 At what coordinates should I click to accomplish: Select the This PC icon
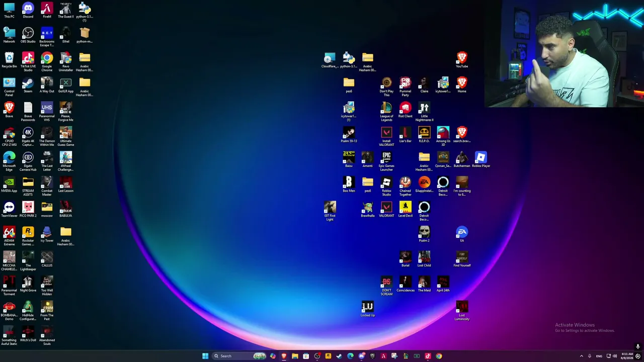pyautogui.click(x=9, y=10)
